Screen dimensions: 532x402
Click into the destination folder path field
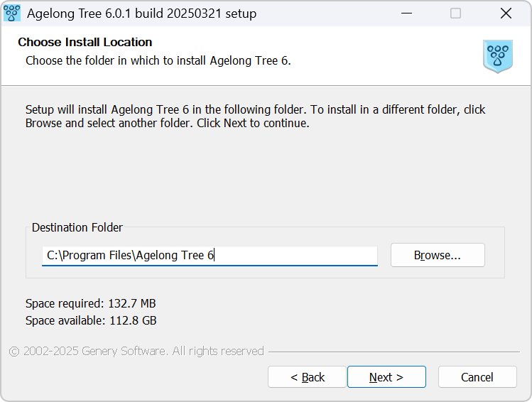tap(210, 256)
